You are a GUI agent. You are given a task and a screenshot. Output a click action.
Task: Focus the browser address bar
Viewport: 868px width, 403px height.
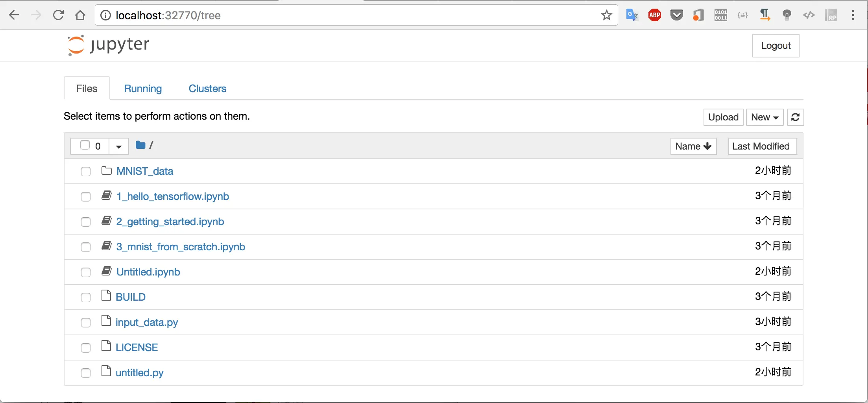[x=354, y=15]
